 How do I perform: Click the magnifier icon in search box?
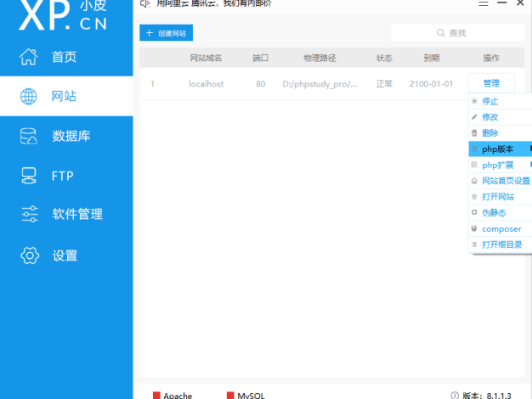pyautogui.click(x=441, y=33)
